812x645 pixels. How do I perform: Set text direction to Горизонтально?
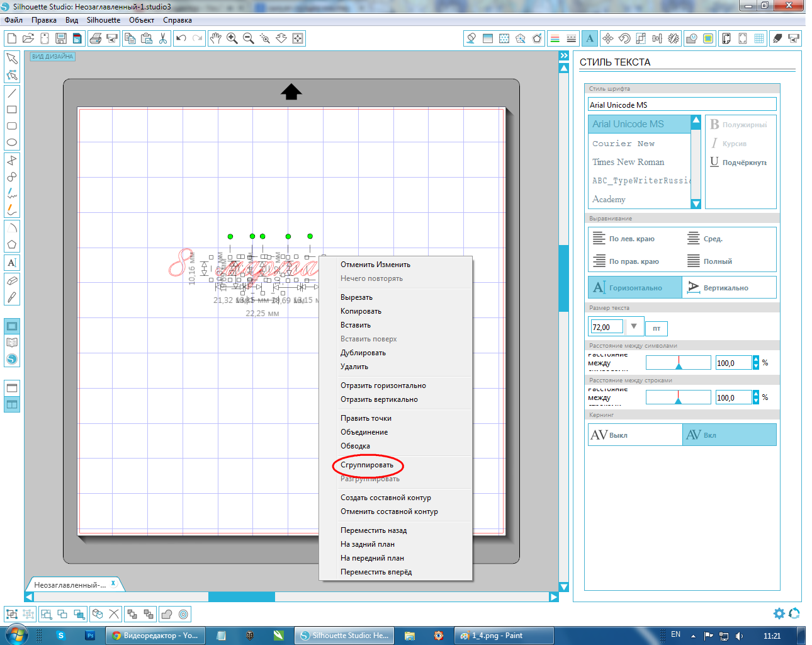pos(635,287)
